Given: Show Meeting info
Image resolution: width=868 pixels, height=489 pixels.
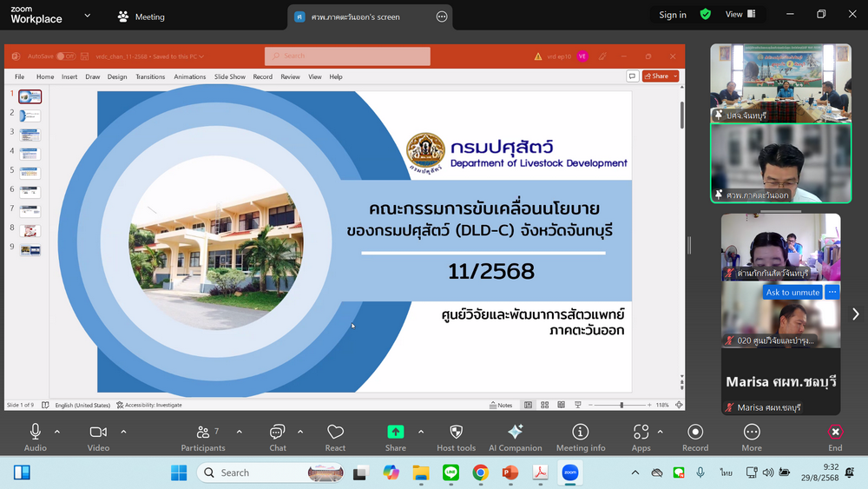Looking at the screenshot, I should (x=581, y=438).
